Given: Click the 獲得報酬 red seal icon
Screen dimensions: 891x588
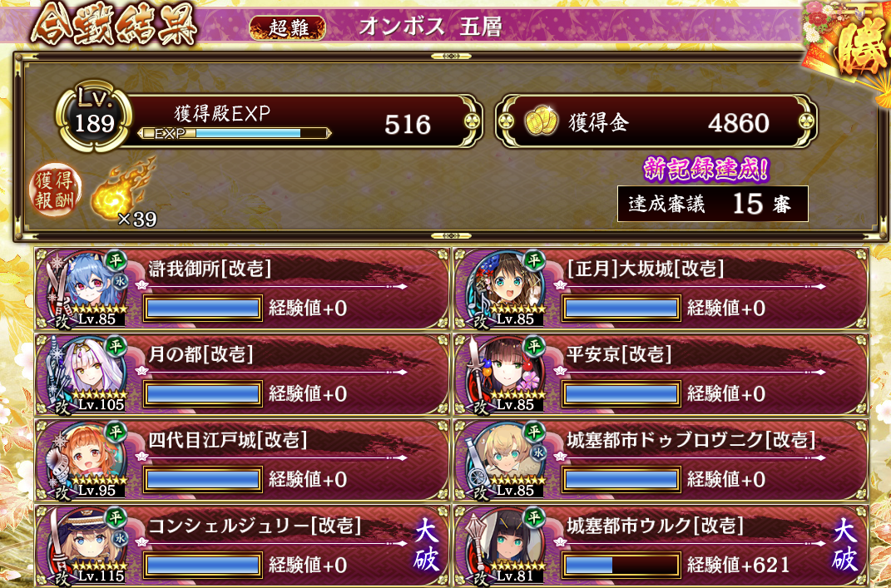Looking at the screenshot, I should tap(55, 190).
